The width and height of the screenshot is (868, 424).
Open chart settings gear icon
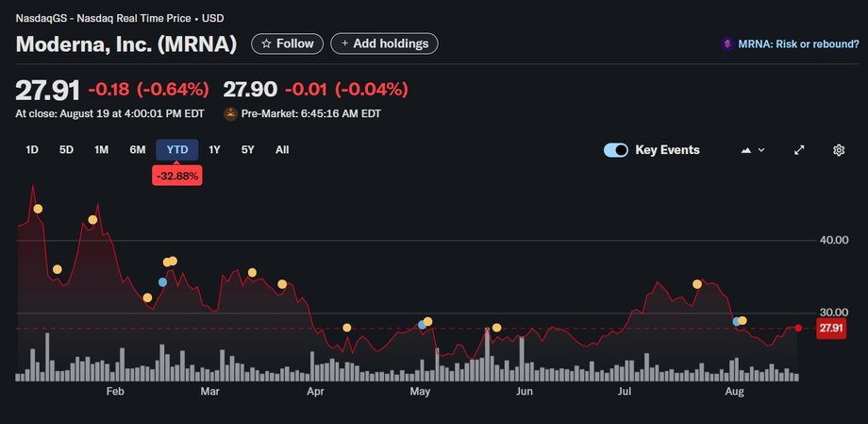point(839,150)
